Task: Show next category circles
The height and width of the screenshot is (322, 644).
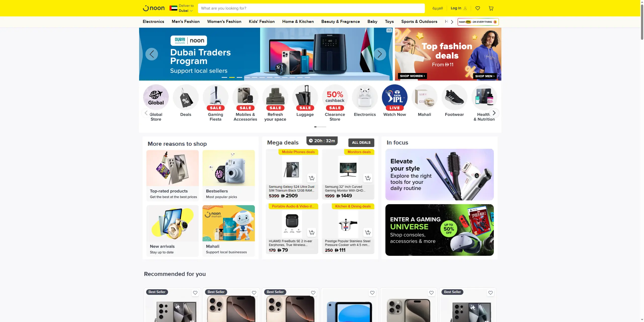Action: 494,113
